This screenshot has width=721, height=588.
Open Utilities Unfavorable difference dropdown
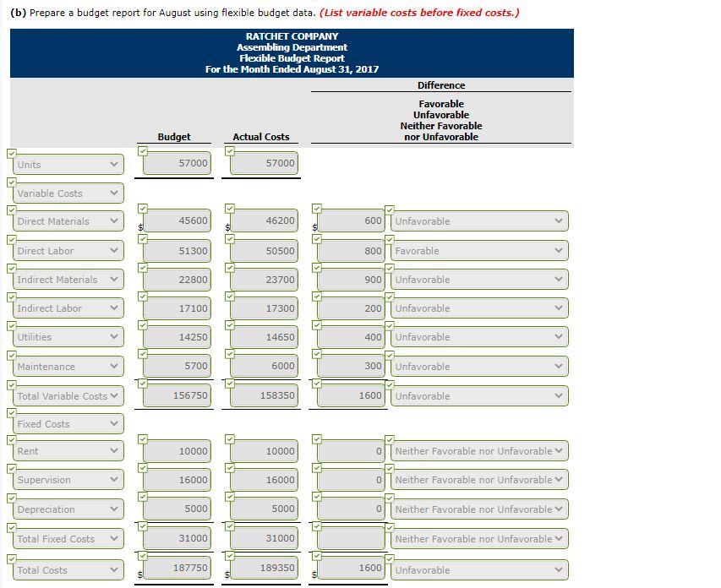479,337
